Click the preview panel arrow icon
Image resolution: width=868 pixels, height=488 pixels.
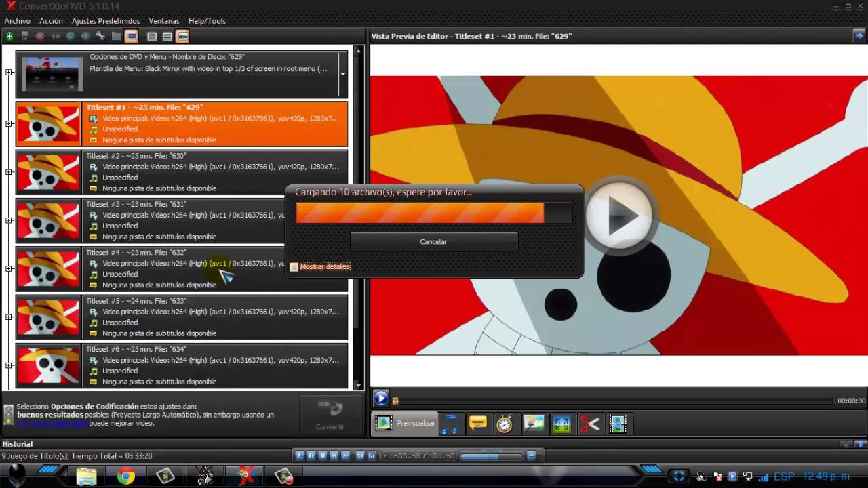[x=858, y=35]
